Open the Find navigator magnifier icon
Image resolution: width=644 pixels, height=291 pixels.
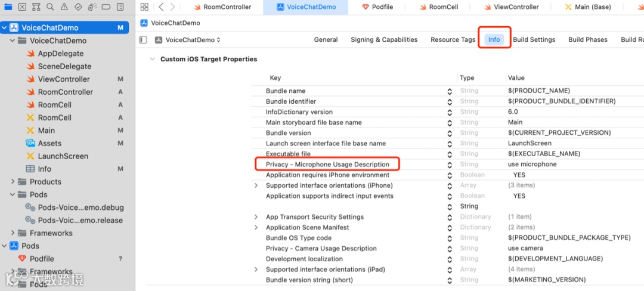[49, 7]
